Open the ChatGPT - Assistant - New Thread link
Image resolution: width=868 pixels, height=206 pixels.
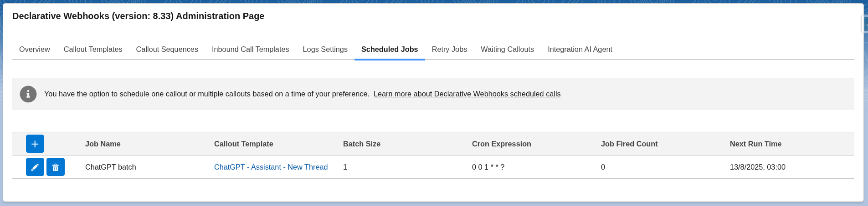271,167
